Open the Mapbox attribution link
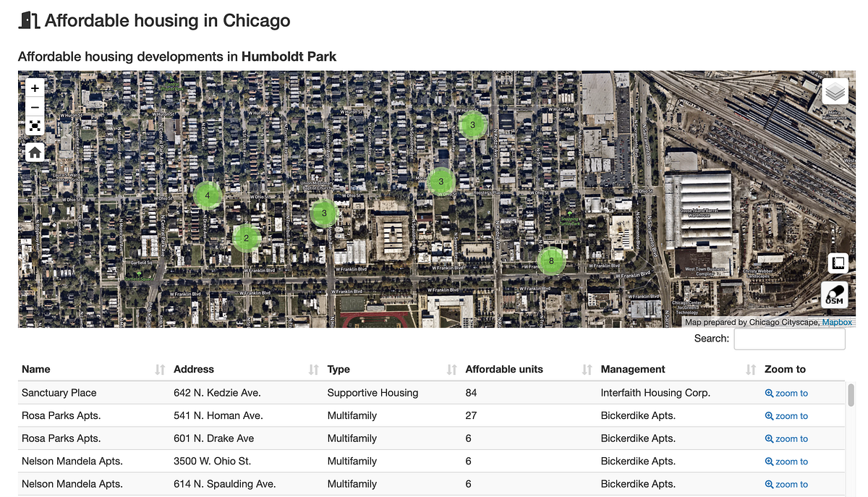 [x=837, y=323]
